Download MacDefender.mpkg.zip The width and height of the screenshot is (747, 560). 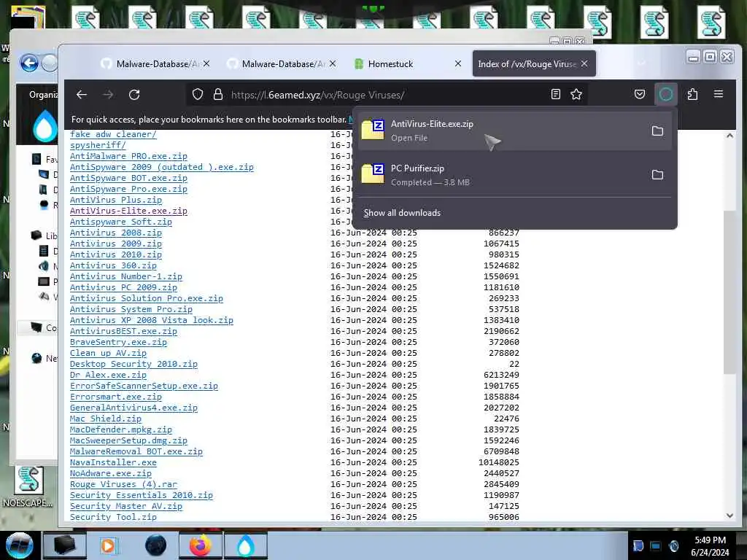(121, 430)
